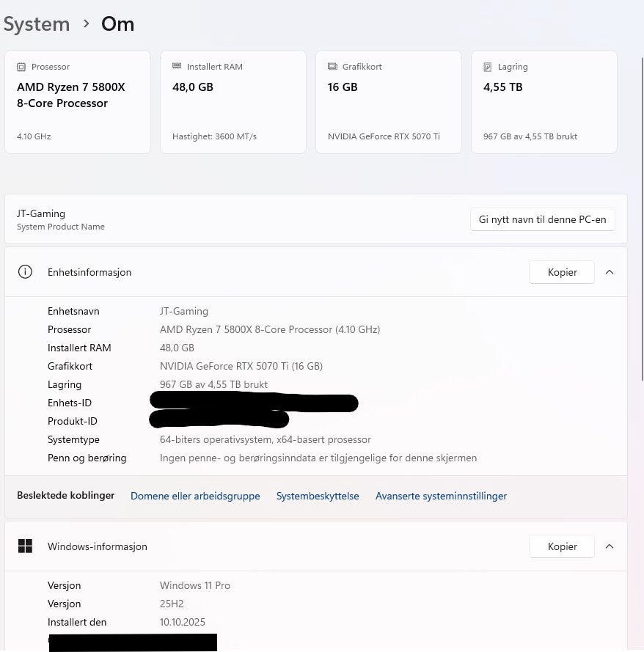
Task: Click the 'Om' breadcrumb title
Action: point(117,24)
